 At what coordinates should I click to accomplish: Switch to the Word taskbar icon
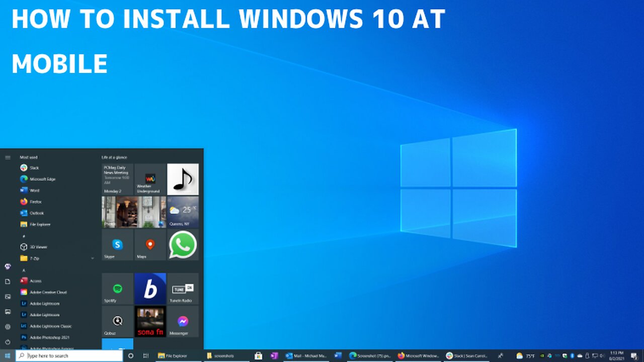pyautogui.click(x=338, y=355)
